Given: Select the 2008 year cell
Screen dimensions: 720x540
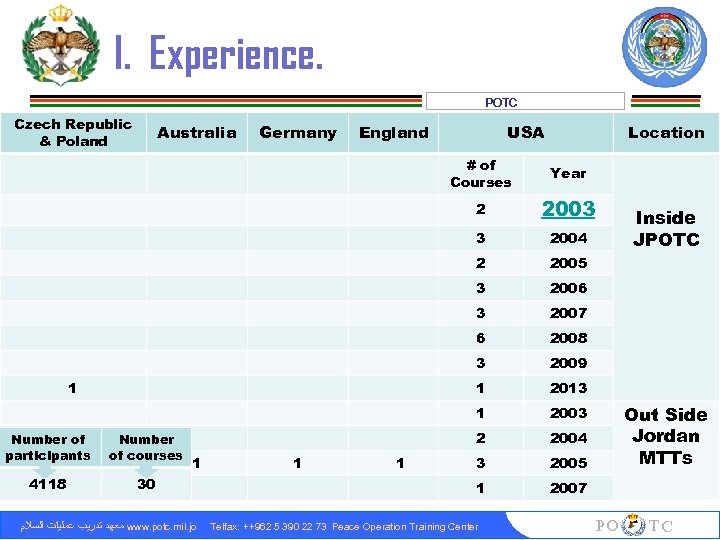Looking at the screenshot, I should [x=568, y=338].
